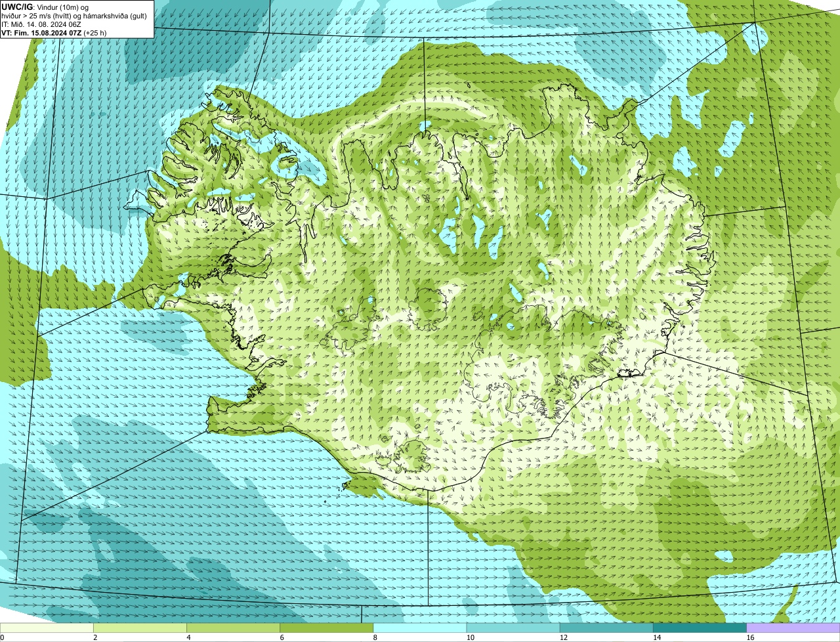Click the legend scale label "8"
The height and width of the screenshot is (642, 840).
[375, 637]
